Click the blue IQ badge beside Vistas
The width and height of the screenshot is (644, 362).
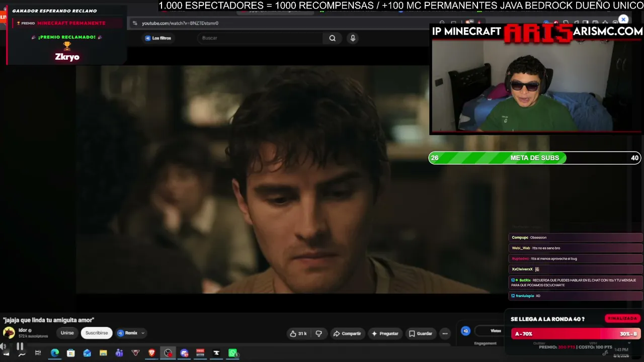tap(466, 331)
